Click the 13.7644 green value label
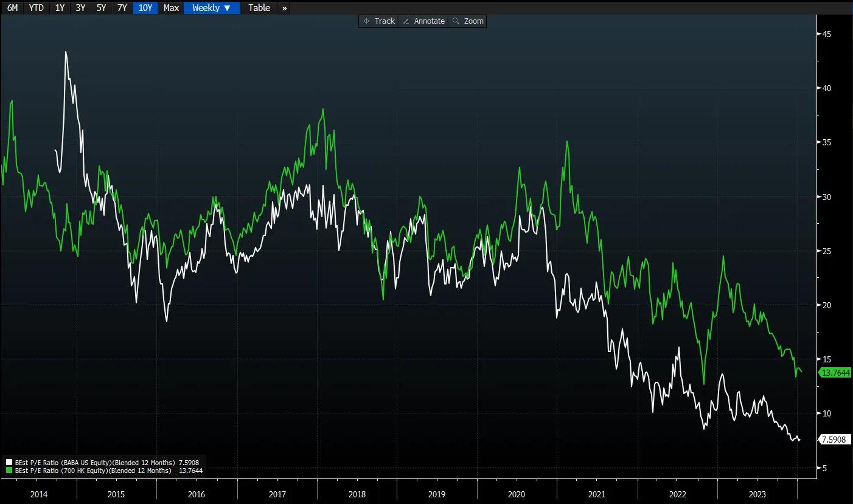 point(835,373)
